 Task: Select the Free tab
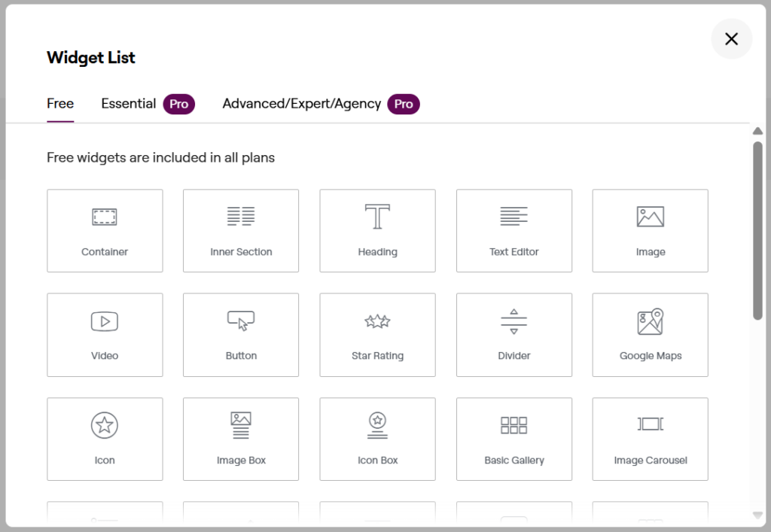coord(60,104)
